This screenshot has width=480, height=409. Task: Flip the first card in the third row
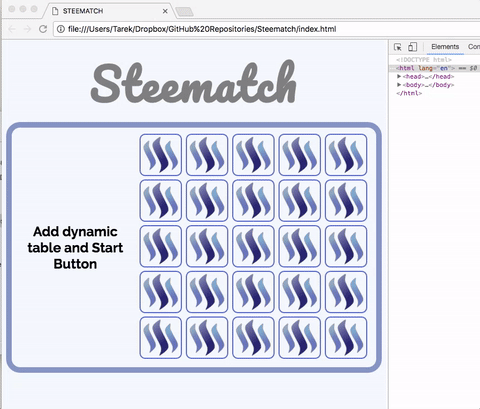point(161,246)
